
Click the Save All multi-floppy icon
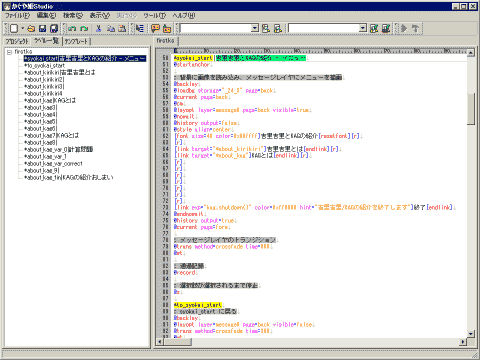pos(54,29)
